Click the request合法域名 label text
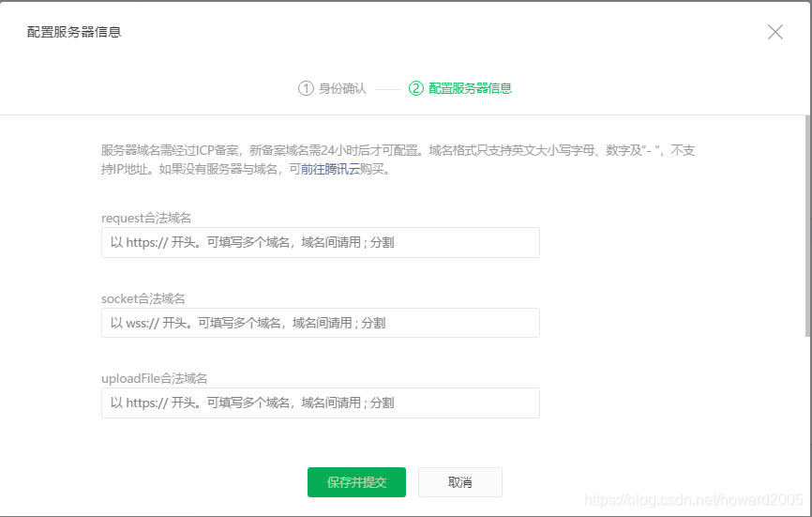812x517 pixels. 146,218
